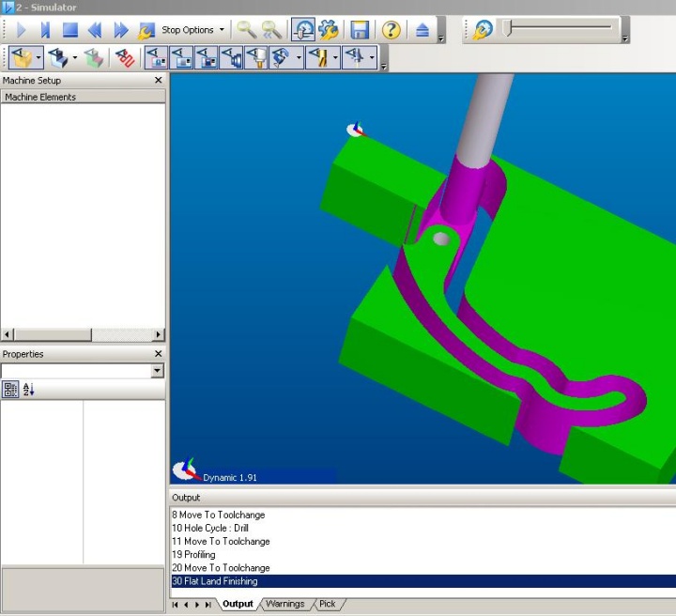This screenshot has height=616, width=676.
Task: Switch to the Warnings tab
Action: coord(284,604)
